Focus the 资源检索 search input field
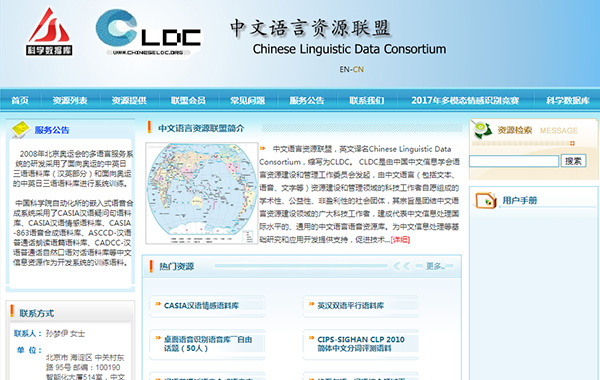Screen dimensions: 600x380 point(514,161)
